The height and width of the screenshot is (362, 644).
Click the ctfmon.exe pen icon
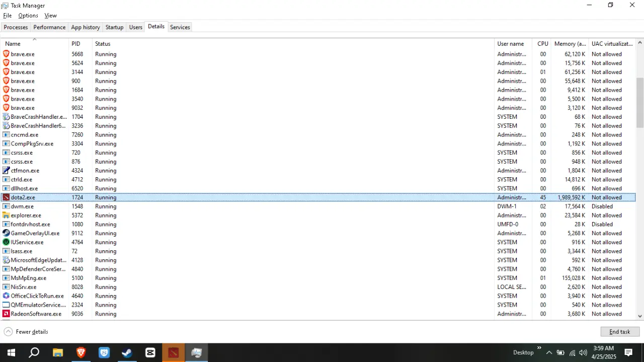click(x=6, y=171)
